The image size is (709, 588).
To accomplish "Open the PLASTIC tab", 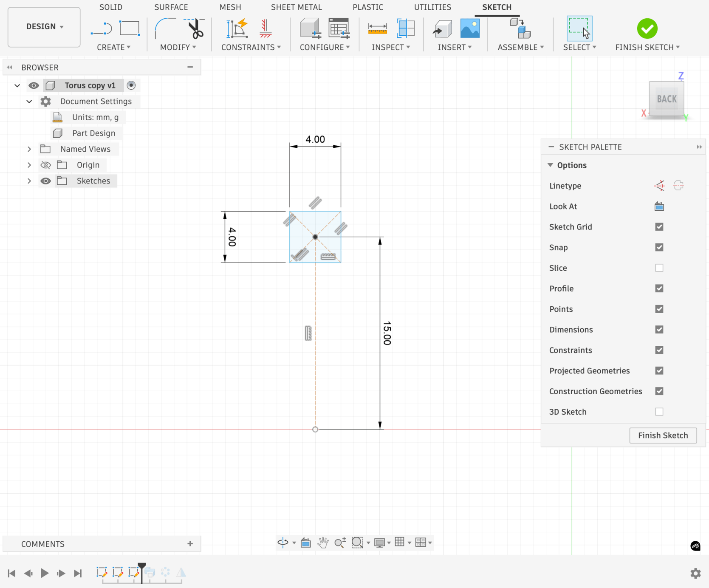I will pos(368,7).
